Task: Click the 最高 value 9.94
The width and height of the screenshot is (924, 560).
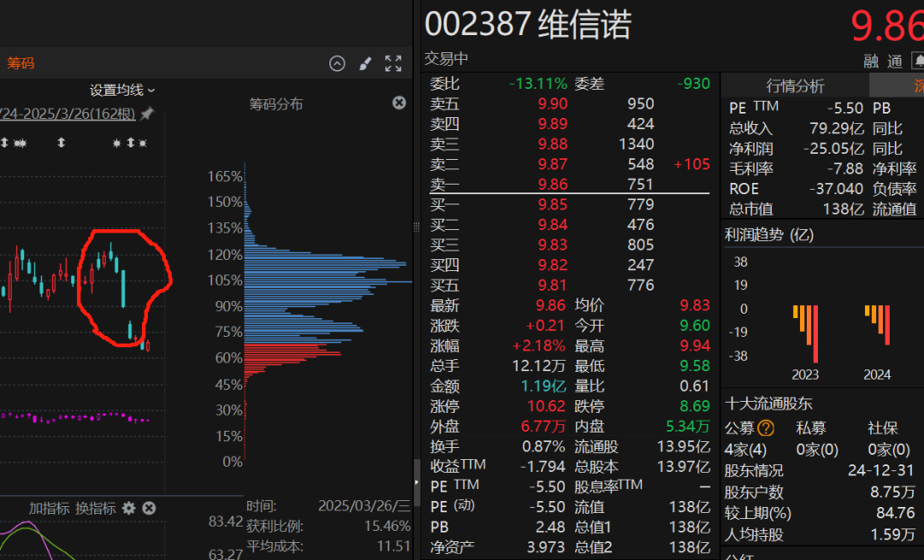Action: [695, 345]
